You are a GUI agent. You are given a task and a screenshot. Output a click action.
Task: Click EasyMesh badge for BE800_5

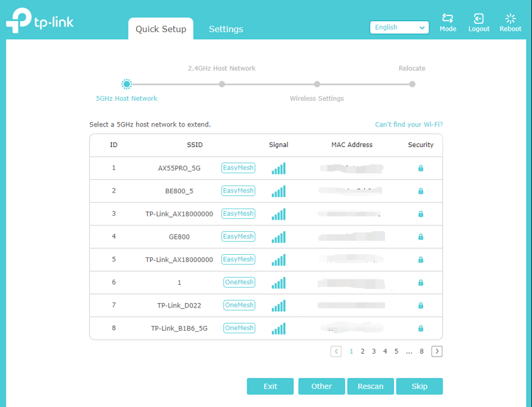click(238, 191)
